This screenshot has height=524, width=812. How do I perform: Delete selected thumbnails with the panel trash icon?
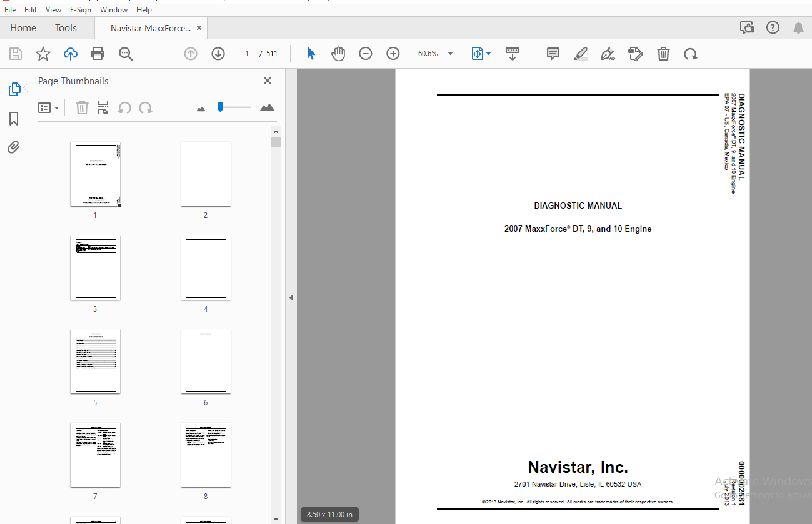click(x=82, y=107)
